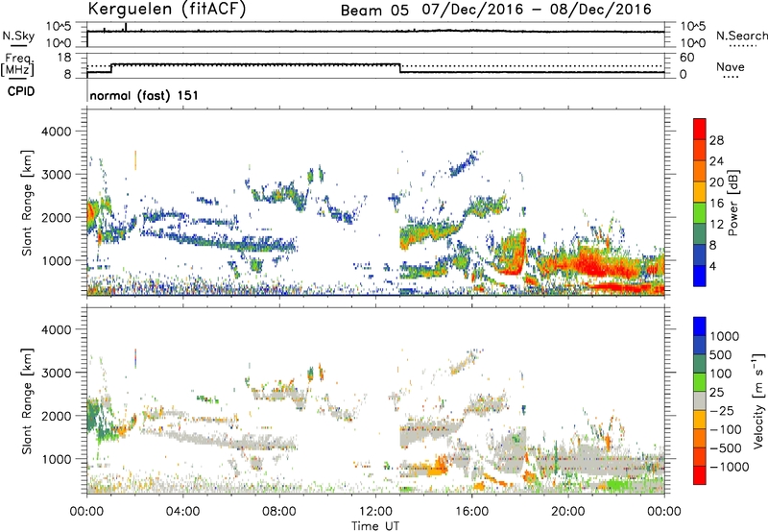This screenshot has width=768, height=532.
Task: Click the '-100' velocity scale value
Action: tap(725, 429)
